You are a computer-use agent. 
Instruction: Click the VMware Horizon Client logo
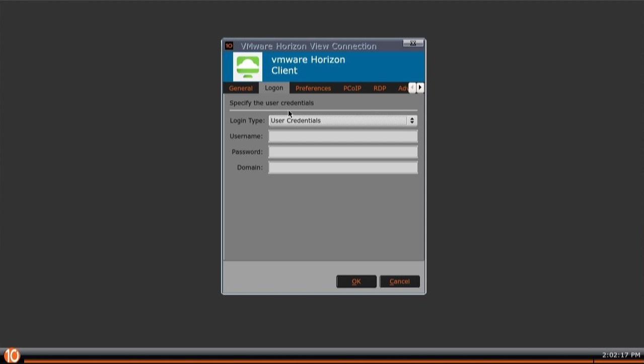coord(248,67)
